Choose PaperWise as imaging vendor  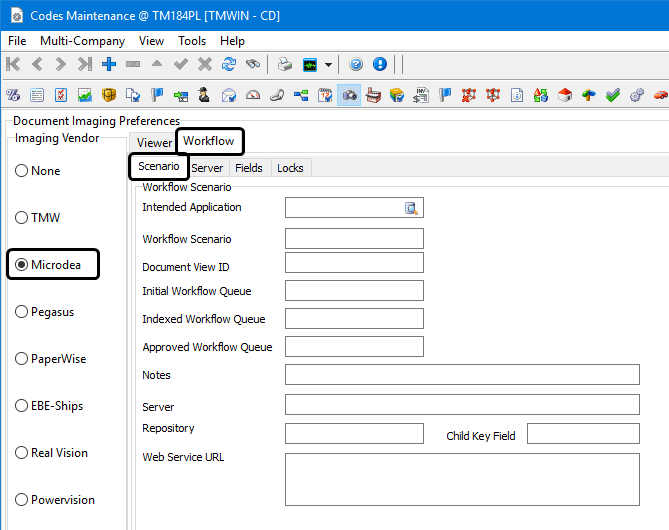[22, 359]
